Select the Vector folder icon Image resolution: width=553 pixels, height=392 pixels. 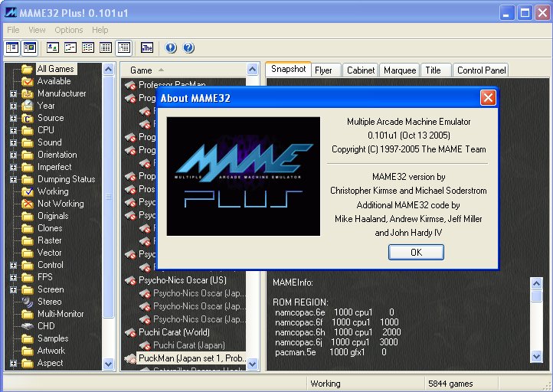pos(27,253)
